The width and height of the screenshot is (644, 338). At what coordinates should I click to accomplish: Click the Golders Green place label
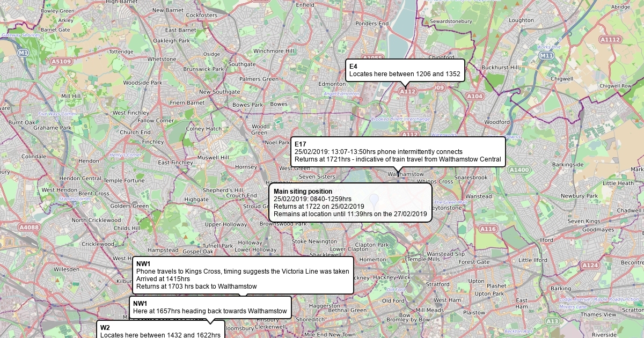[x=129, y=206]
